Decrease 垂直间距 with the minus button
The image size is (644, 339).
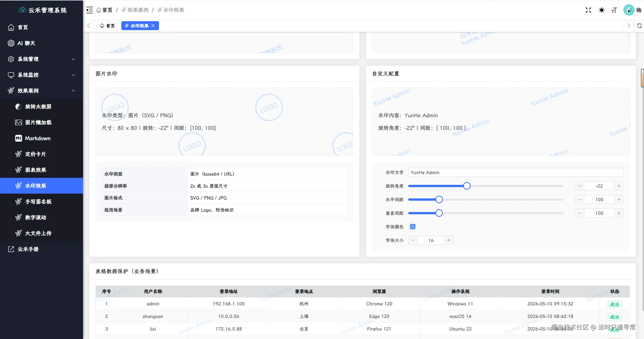(x=580, y=213)
